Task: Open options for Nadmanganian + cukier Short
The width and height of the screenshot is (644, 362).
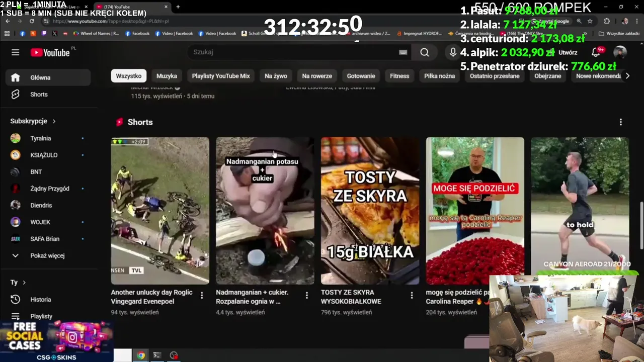Action: 306,296
